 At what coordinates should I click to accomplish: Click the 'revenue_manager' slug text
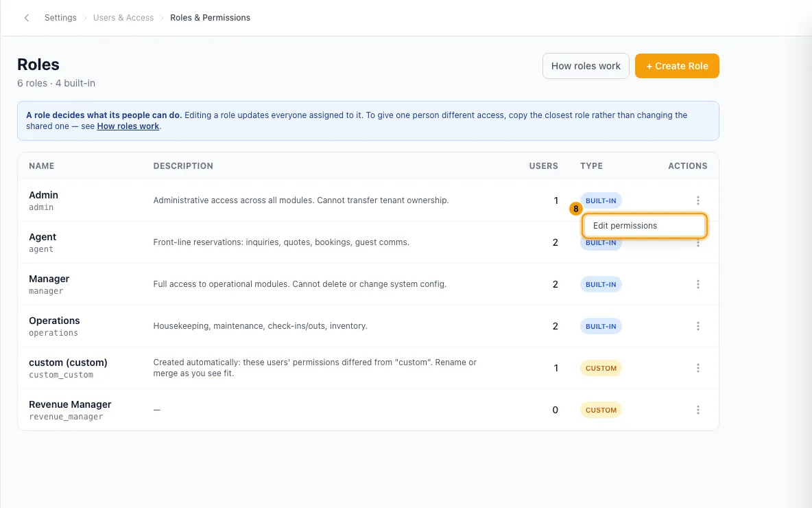pyautogui.click(x=67, y=417)
